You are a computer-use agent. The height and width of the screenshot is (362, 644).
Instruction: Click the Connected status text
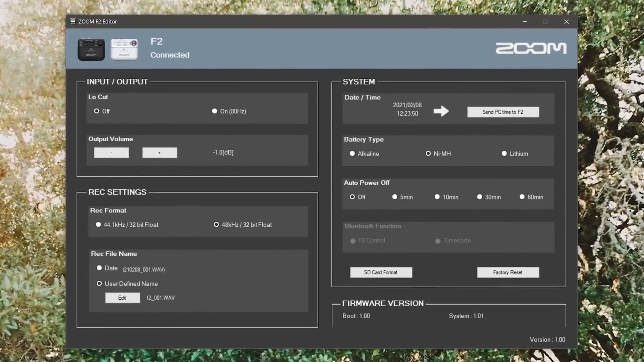(170, 55)
